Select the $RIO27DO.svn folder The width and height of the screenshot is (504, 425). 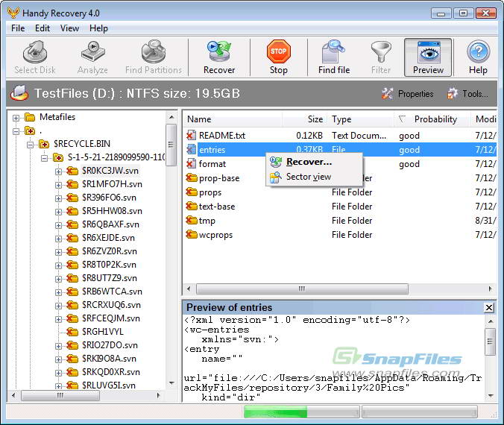pos(110,345)
